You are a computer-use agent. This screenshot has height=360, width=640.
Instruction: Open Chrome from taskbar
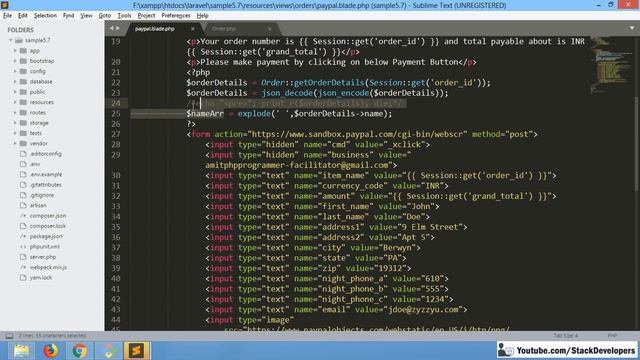pyautogui.click(x=80, y=351)
